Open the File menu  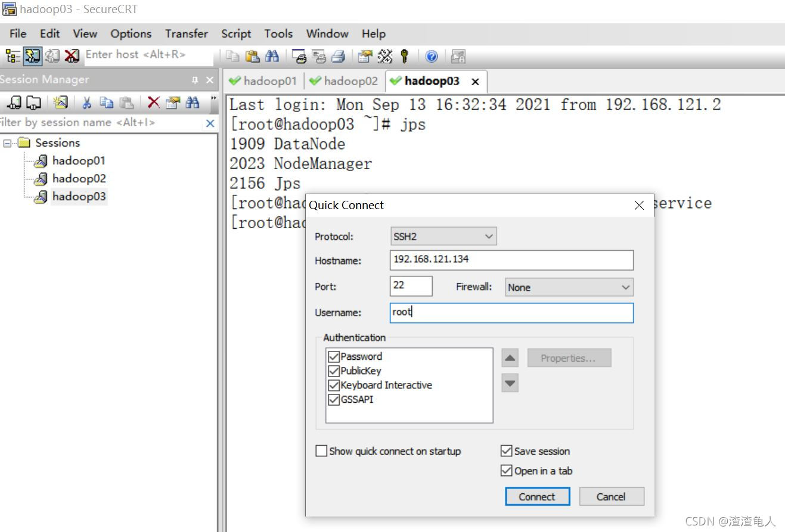click(18, 34)
